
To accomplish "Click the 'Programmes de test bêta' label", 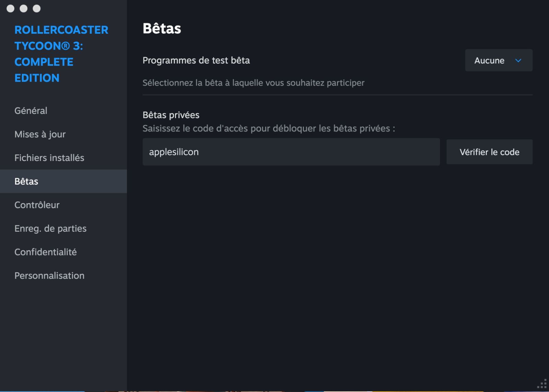I will click(x=196, y=60).
